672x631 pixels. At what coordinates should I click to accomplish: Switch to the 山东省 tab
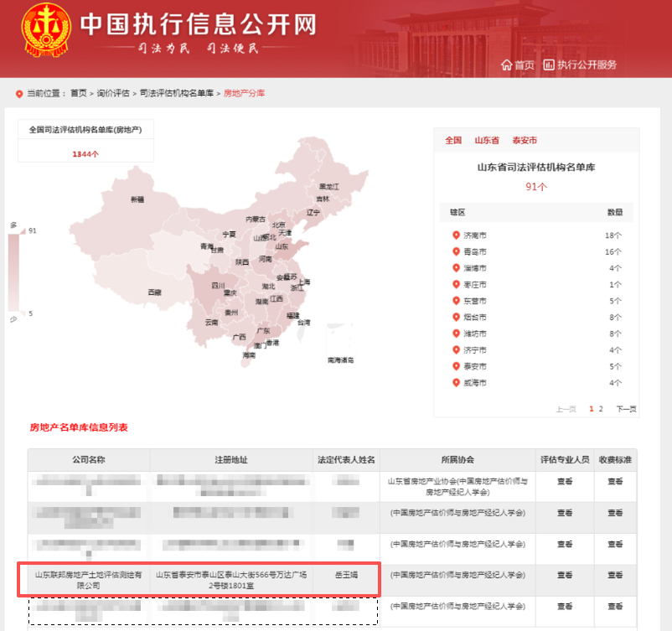click(x=487, y=140)
